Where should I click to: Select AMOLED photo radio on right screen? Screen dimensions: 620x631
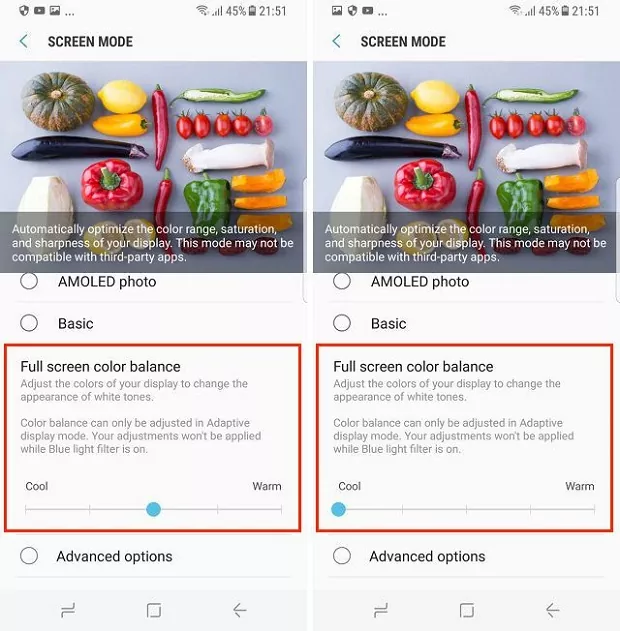342,281
